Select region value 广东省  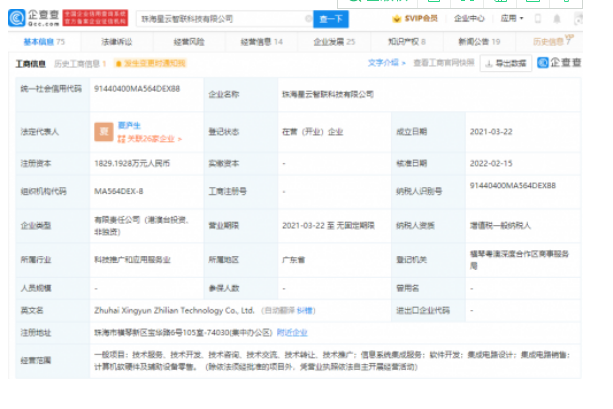(294, 260)
